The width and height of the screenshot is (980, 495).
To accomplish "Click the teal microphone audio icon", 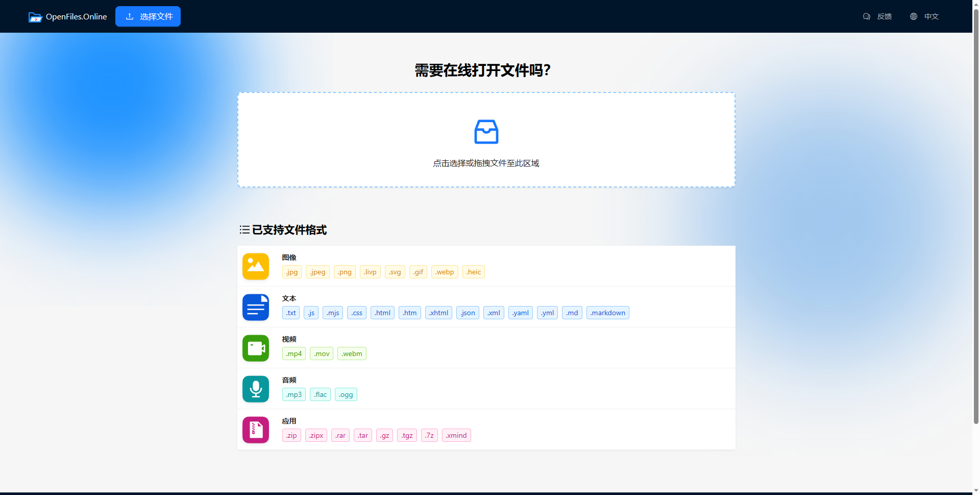I will [255, 389].
